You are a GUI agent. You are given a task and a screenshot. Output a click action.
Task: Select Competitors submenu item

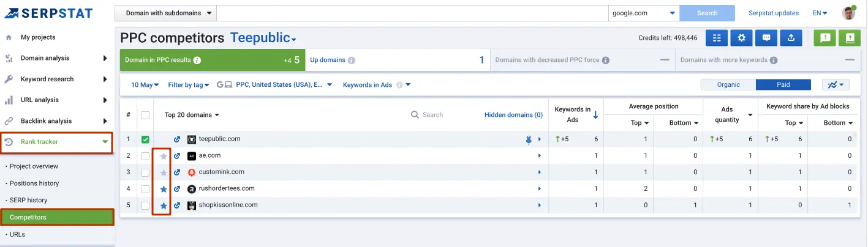[57, 217]
